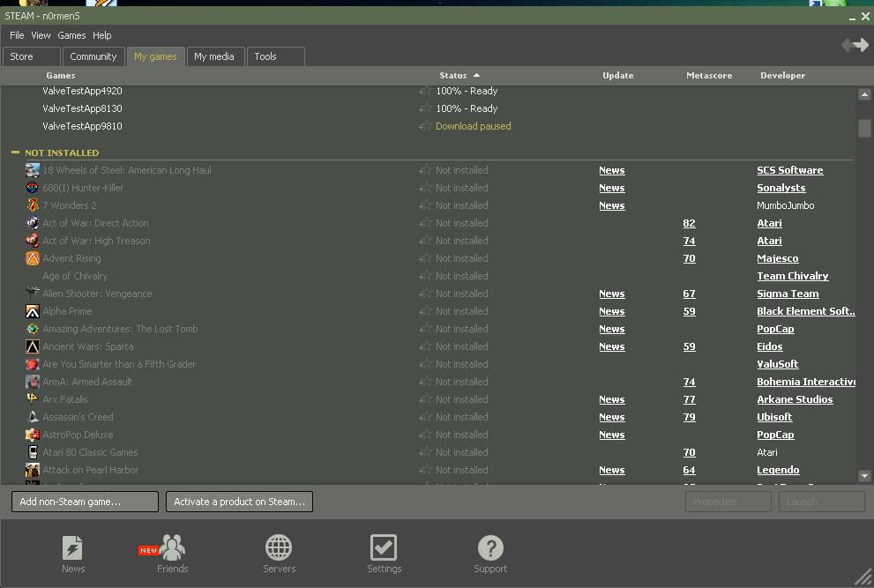The width and height of the screenshot is (874, 588).
Task: Select the Age of Chivalry game row
Action: click(x=428, y=276)
